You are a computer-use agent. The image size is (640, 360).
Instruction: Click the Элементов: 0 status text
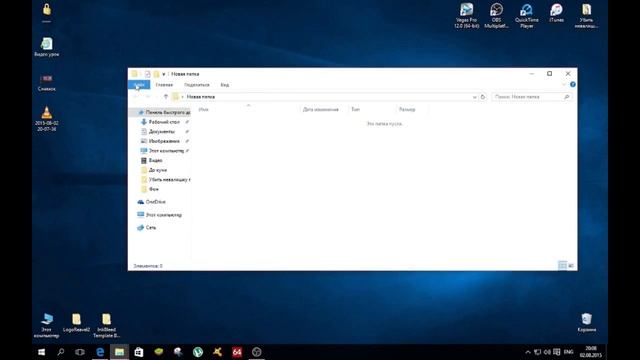point(148,266)
